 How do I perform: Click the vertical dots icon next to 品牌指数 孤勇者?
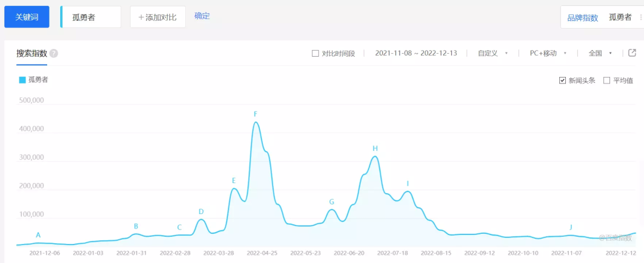click(x=640, y=17)
